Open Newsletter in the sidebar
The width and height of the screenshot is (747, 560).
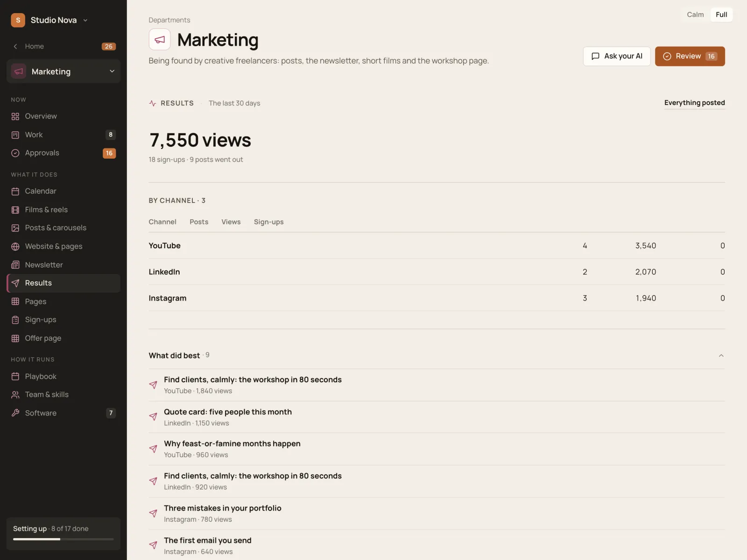63,265
